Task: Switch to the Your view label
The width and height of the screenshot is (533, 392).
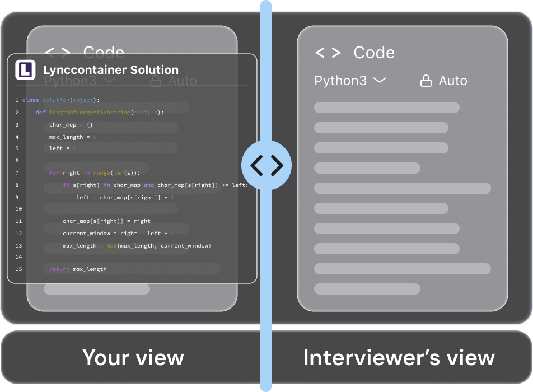Action: tap(133, 357)
